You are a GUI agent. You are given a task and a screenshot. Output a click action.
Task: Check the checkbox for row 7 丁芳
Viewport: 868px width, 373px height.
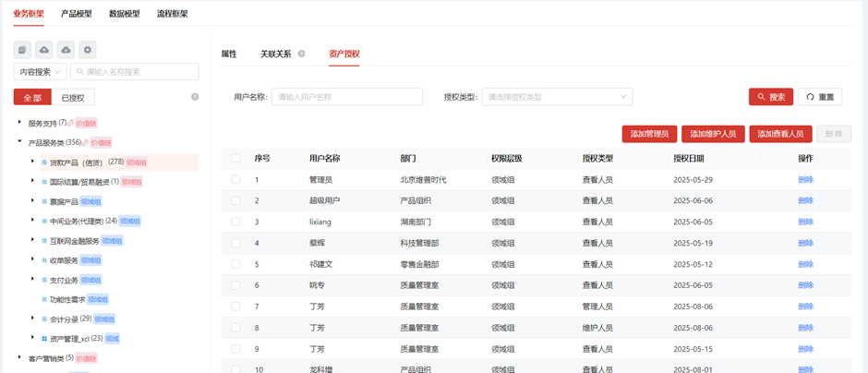click(x=235, y=307)
